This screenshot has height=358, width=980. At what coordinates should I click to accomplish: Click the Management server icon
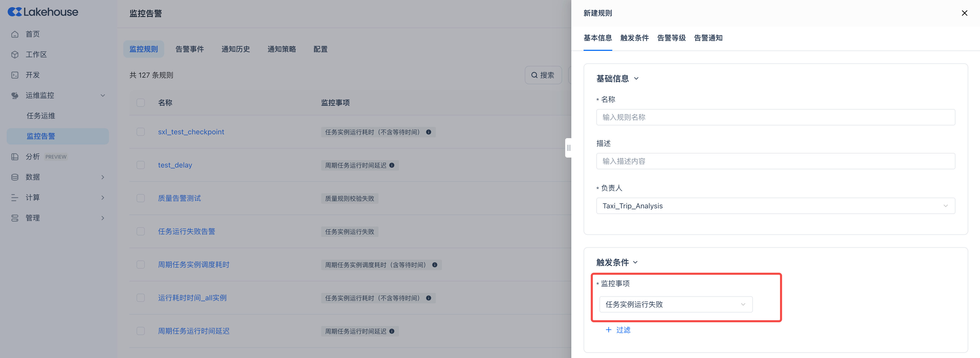[x=15, y=218]
